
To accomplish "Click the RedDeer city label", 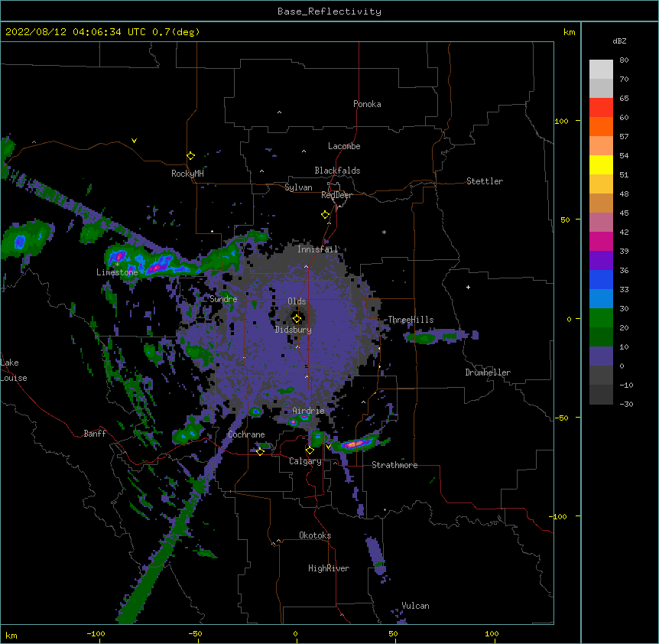I will 336,195.
